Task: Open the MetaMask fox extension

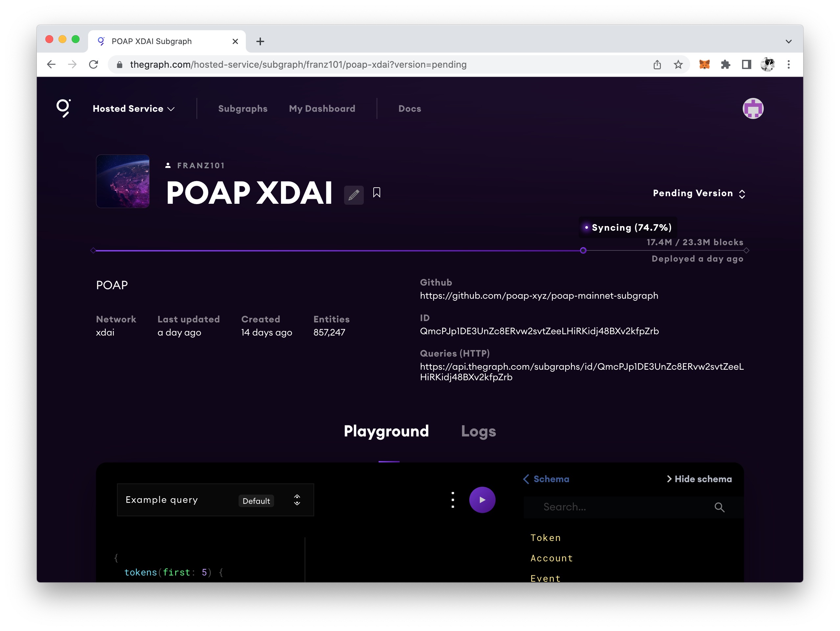Action: pyautogui.click(x=704, y=64)
